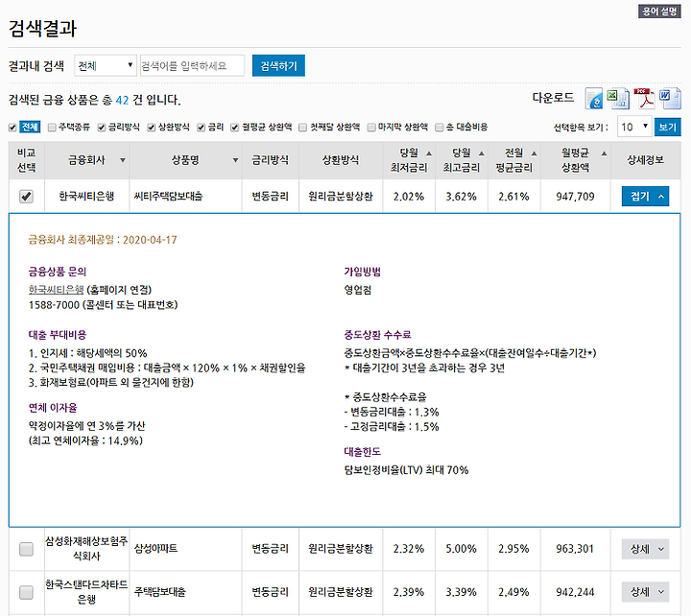
Task: Check compare box for 한국스탠다드차타드은행 row
Action: (x=26, y=592)
